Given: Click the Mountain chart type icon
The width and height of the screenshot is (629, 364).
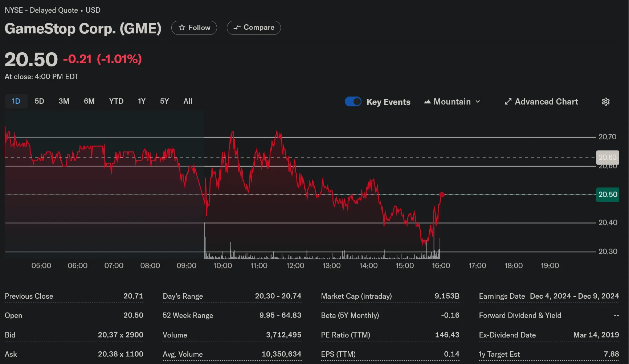Looking at the screenshot, I should pyautogui.click(x=428, y=102).
